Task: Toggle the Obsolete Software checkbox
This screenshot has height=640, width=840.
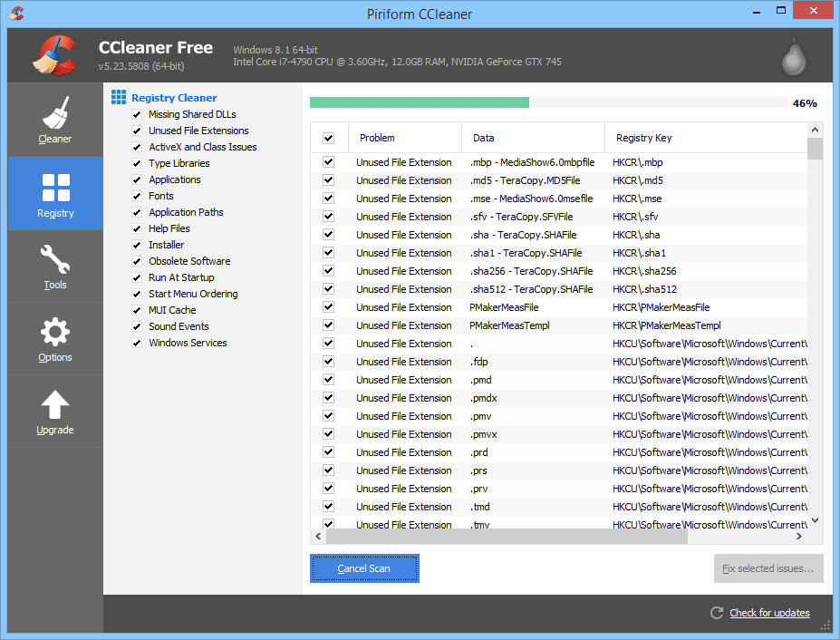Action: click(x=137, y=262)
